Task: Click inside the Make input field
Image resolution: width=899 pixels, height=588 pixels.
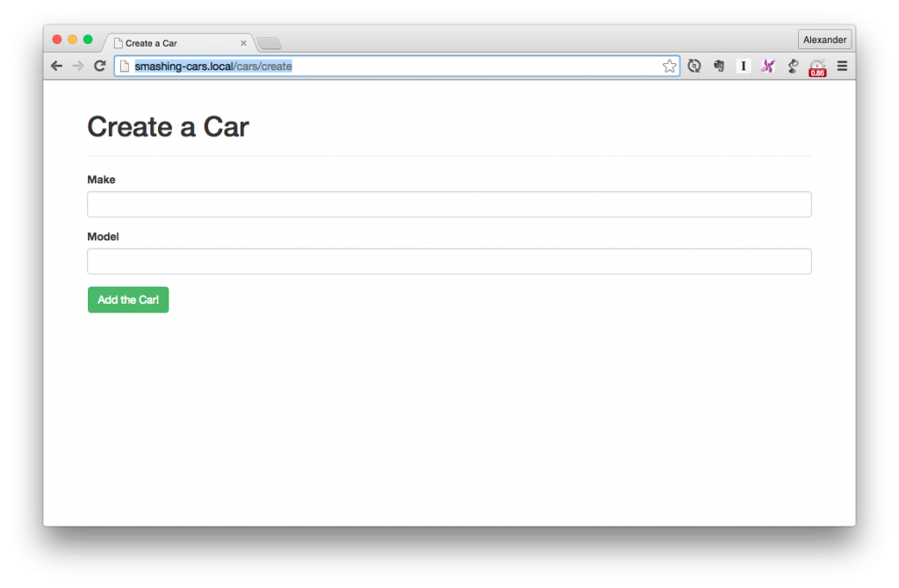Action: [x=449, y=204]
